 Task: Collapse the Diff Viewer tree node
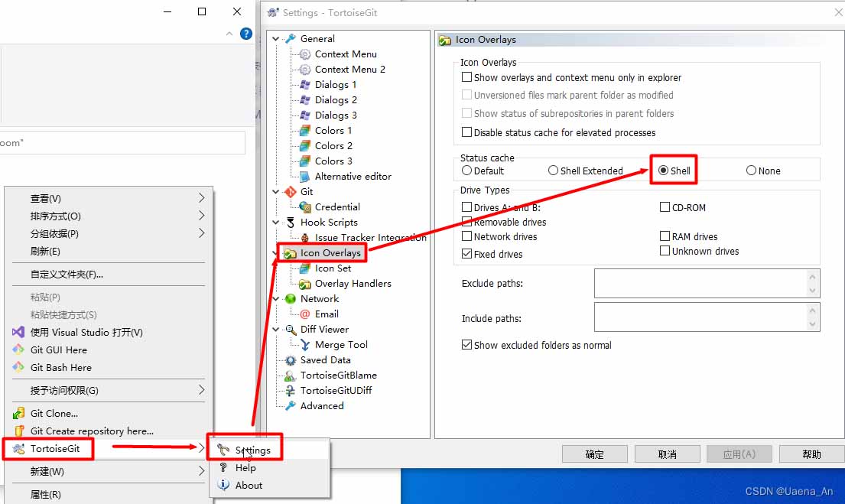point(276,330)
